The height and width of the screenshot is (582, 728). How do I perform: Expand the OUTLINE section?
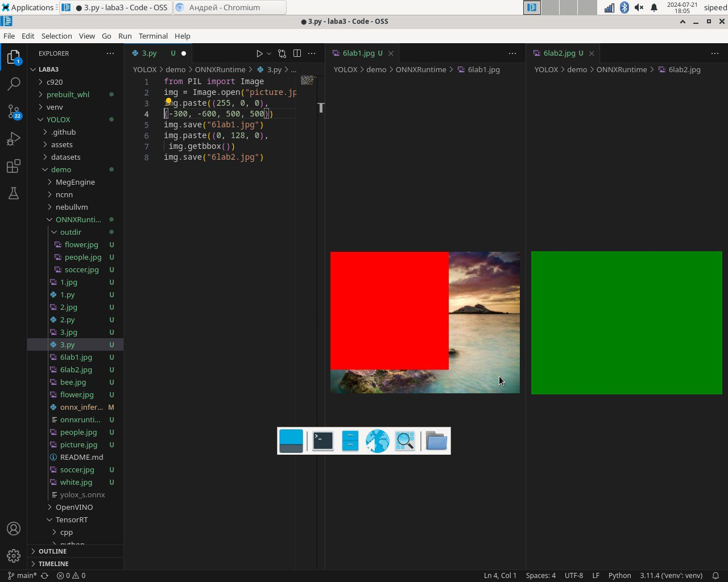[52, 551]
